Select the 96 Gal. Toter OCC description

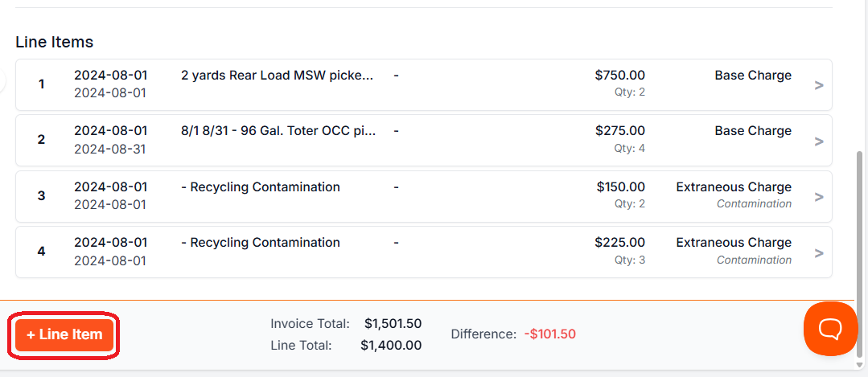tap(278, 131)
